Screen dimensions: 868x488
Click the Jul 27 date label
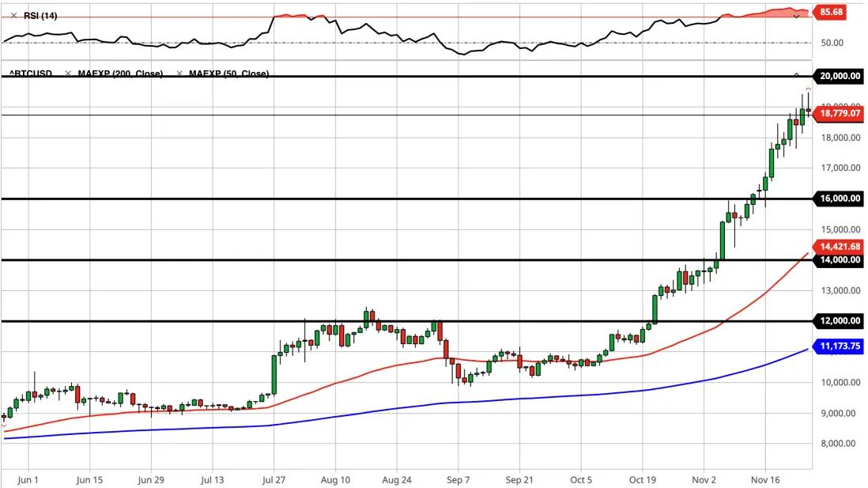click(x=274, y=479)
